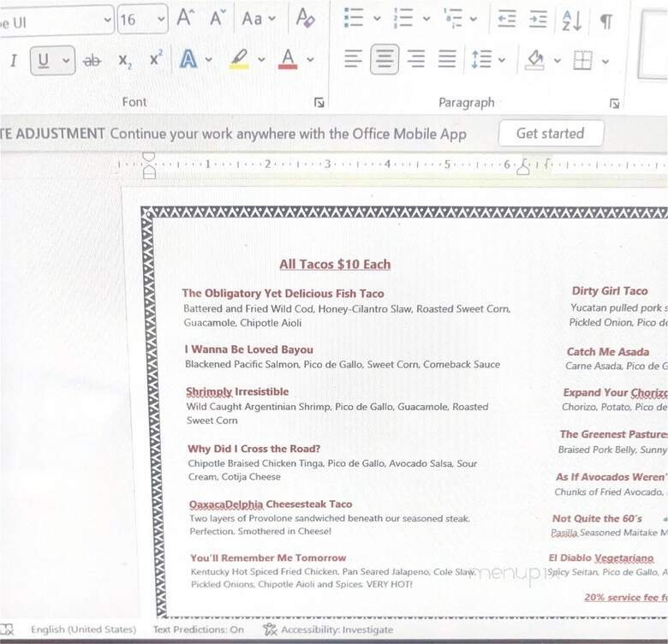Click the Dirty Girl Taco title
The width and height of the screenshot is (668, 644).
click(610, 291)
